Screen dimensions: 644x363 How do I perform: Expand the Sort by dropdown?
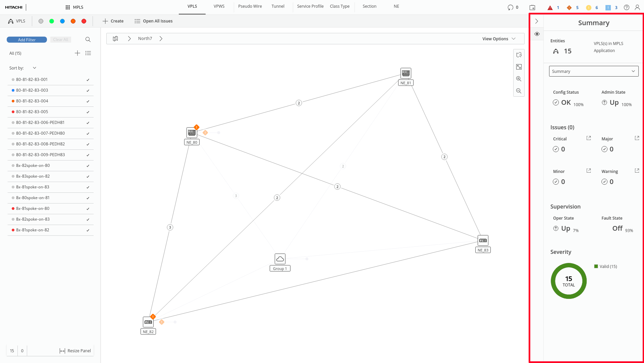coord(34,68)
